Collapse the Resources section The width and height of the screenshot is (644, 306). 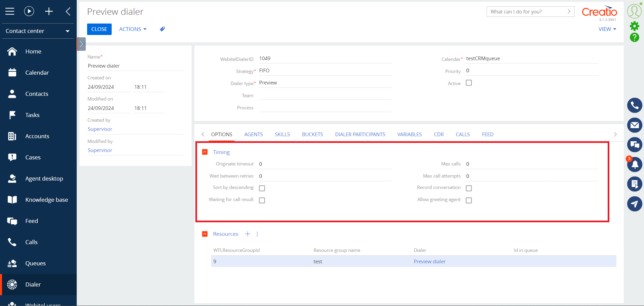pyautogui.click(x=205, y=234)
